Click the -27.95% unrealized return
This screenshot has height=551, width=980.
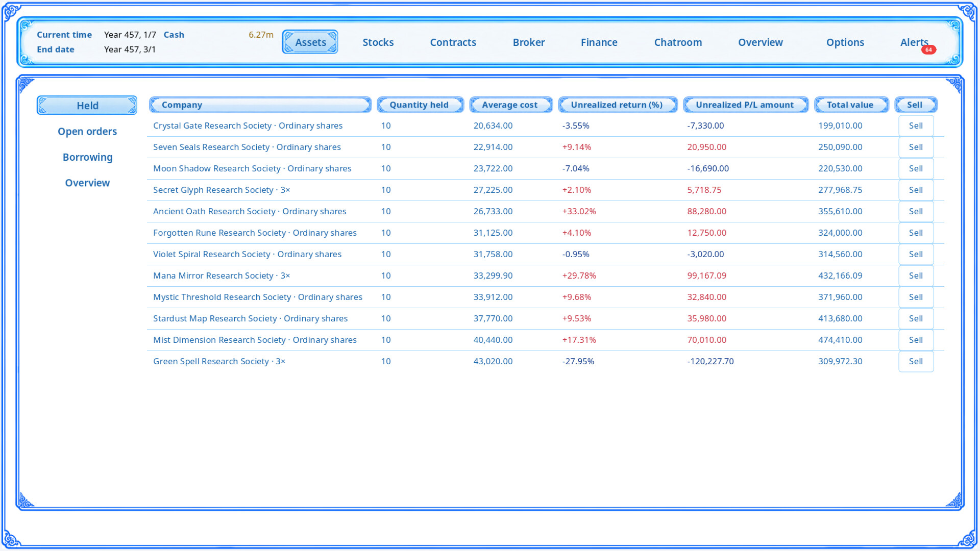click(x=578, y=361)
